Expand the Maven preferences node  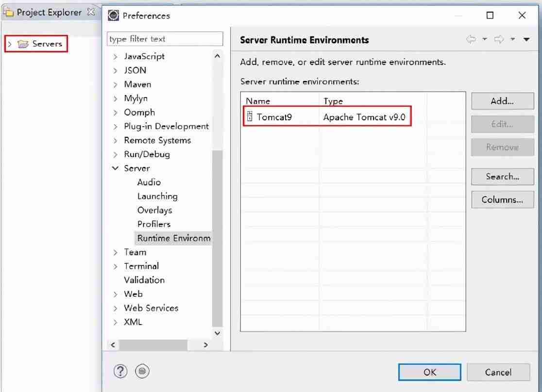tap(116, 84)
